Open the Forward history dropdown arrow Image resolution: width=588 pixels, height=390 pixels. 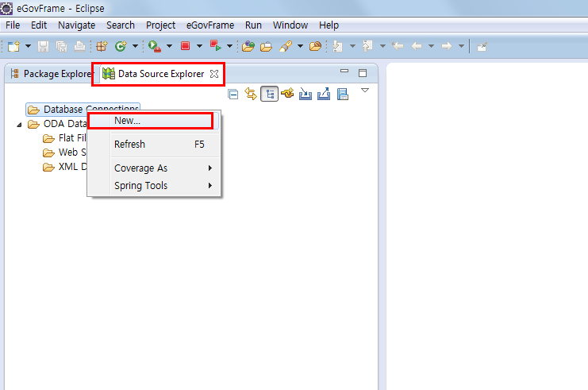[461, 46]
